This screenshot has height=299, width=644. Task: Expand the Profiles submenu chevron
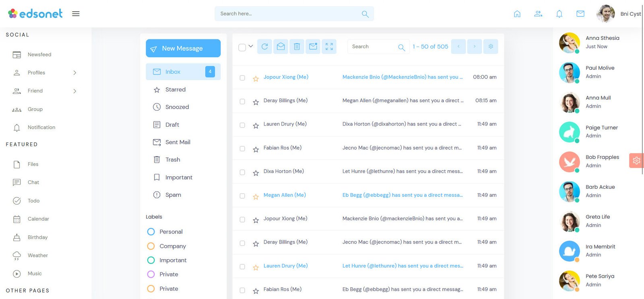click(75, 73)
